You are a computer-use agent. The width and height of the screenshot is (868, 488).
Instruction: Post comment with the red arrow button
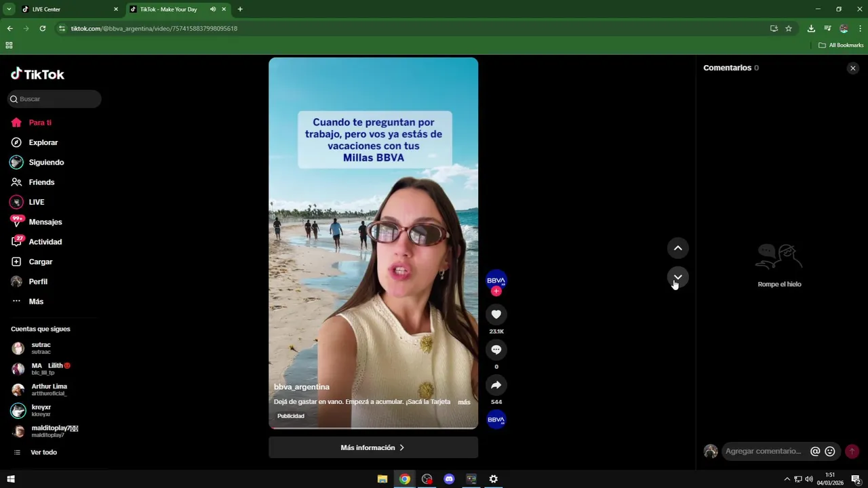point(852,451)
